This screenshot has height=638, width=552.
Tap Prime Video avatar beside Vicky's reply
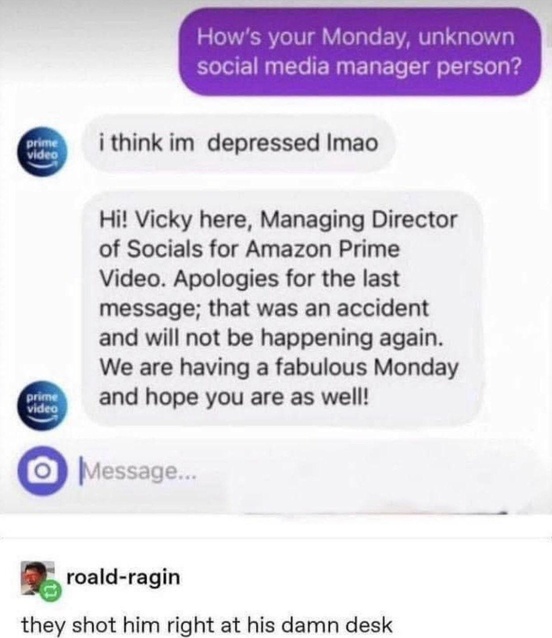[x=43, y=405]
